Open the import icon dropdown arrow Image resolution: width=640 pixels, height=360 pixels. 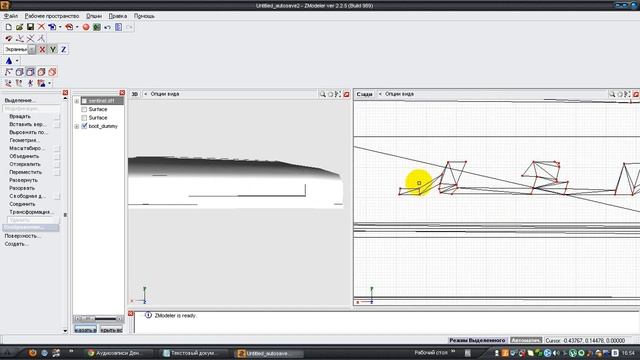pos(60,27)
